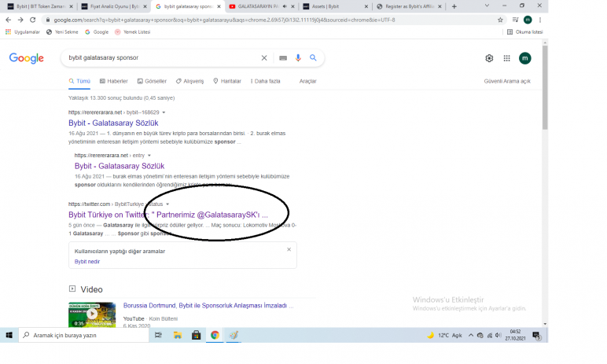Click the Google logo

(x=26, y=58)
